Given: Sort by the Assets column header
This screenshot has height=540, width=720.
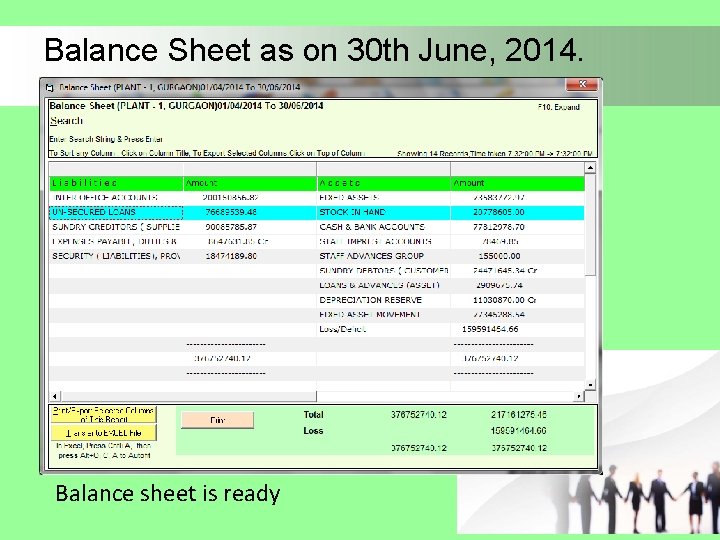Looking at the screenshot, I should (x=383, y=183).
